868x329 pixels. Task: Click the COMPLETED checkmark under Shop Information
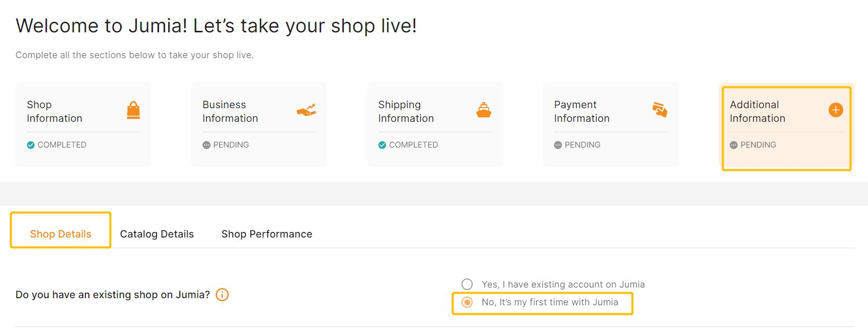coord(31,144)
